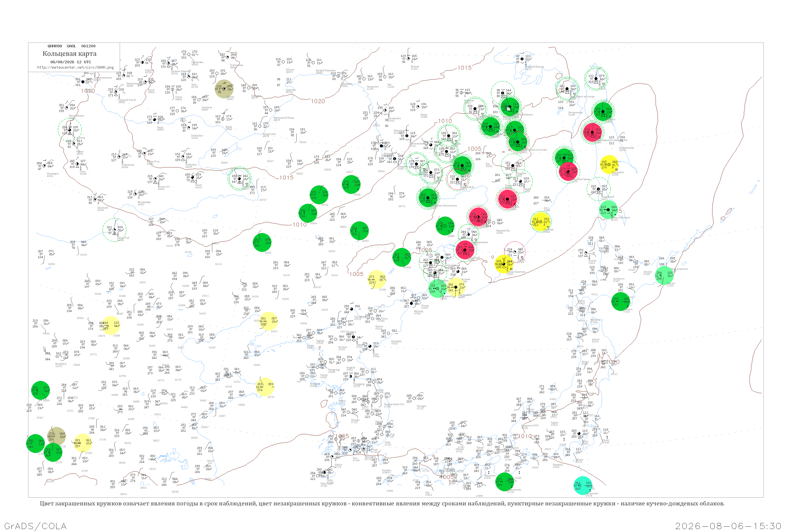Click the yellow station circle at Поронайск
The height and width of the screenshot is (532, 798).
[609, 165]
